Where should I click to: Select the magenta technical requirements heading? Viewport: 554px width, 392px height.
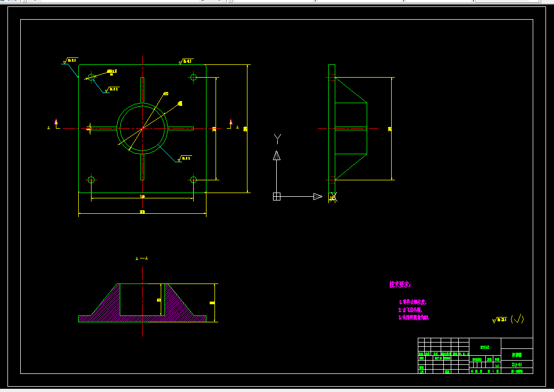400,285
